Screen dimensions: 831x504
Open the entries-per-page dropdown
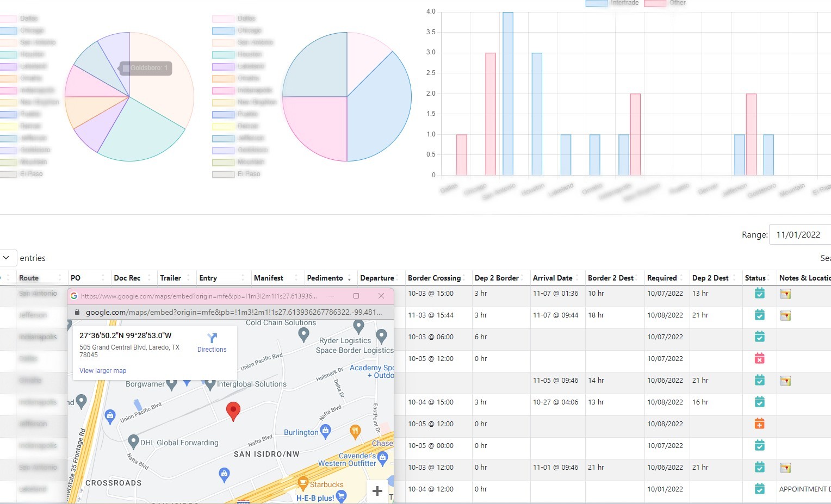[x=7, y=258]
